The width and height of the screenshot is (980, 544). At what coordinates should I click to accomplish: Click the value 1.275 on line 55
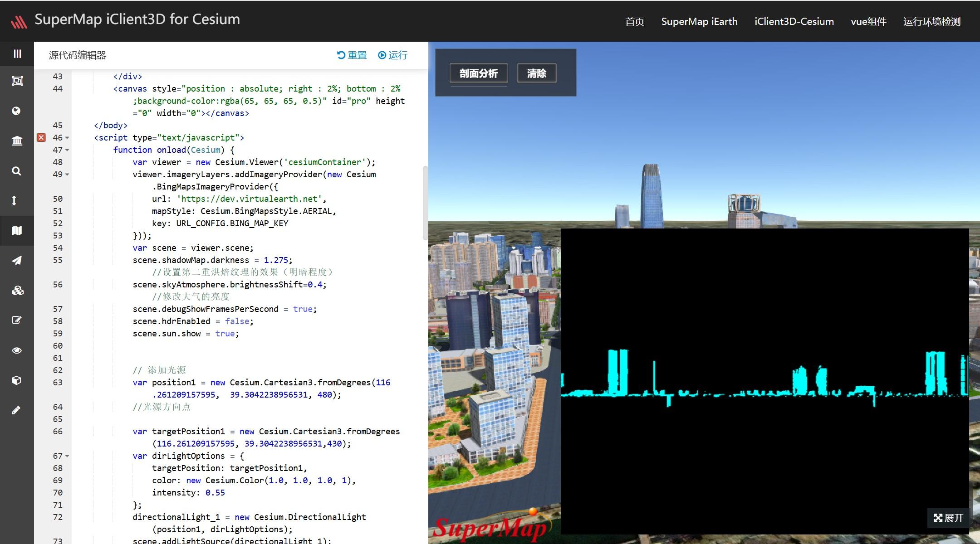pyautogui.click(x=276, y=260)
